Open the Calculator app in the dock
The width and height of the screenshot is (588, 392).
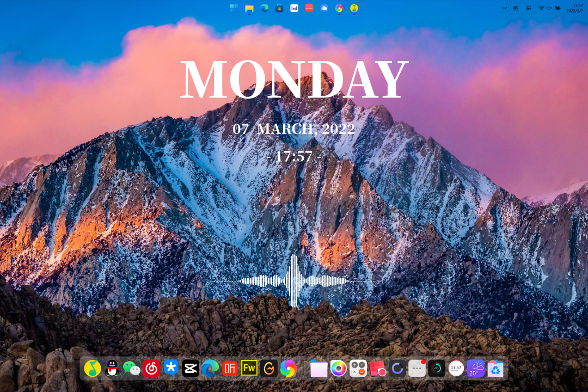[358, 369]
